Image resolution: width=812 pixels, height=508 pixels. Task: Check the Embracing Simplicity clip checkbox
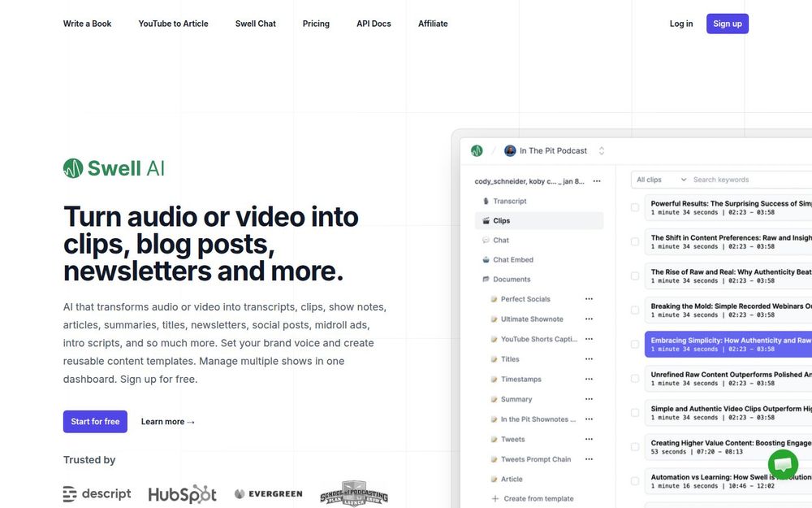click(x=634, y=345)
